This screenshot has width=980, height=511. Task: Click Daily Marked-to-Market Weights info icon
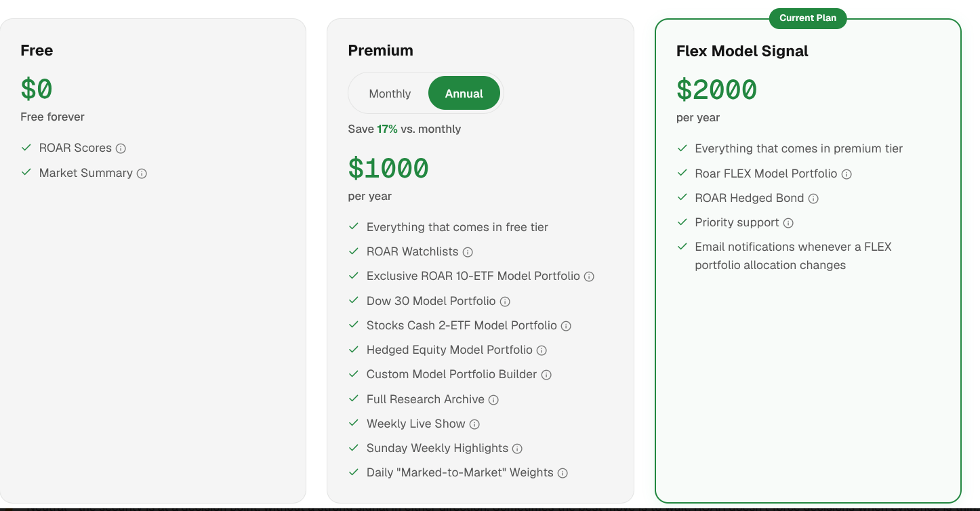pos(563,473)
